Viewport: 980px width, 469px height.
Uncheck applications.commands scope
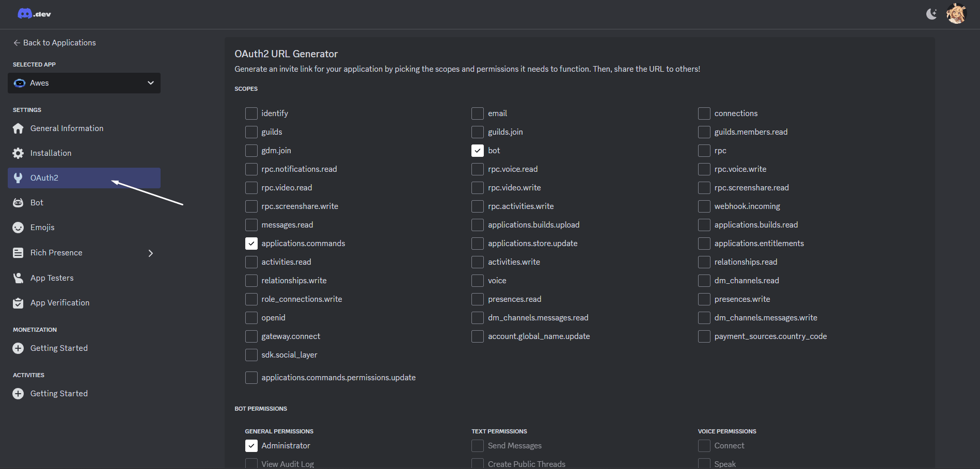(251, 244)
